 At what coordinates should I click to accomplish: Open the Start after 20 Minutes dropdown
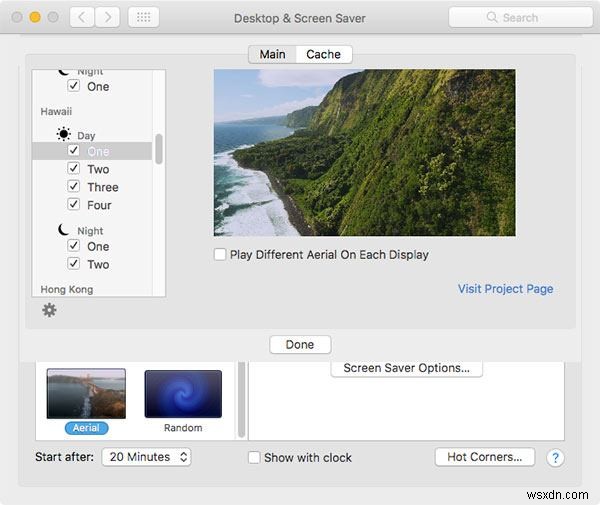pos(147,457)
